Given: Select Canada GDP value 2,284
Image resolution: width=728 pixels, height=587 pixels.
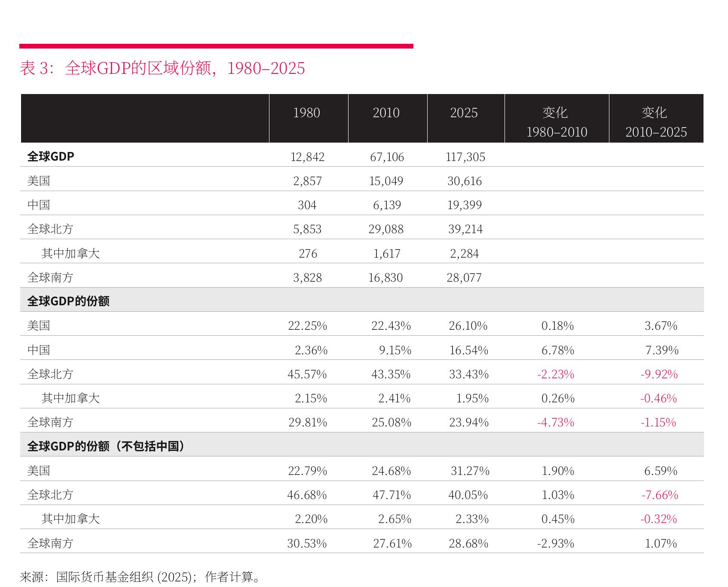Looking at the screenshot, I should (465, 254).
